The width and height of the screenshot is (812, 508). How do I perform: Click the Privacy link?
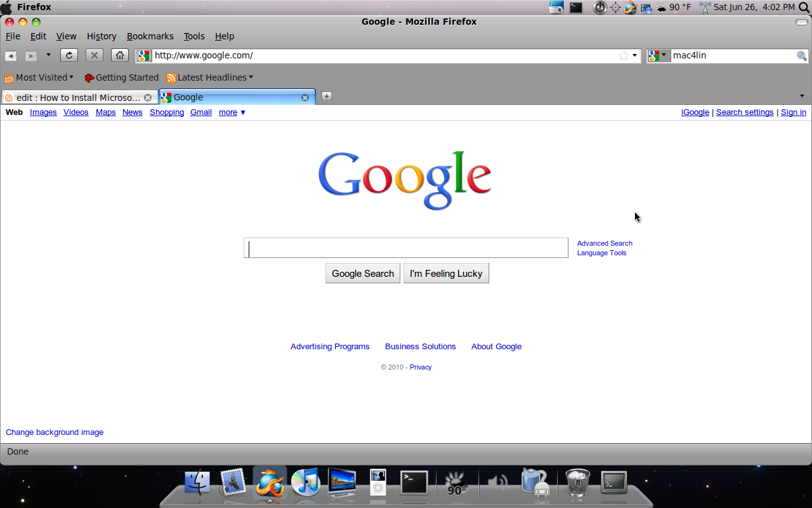coord(421,367)
